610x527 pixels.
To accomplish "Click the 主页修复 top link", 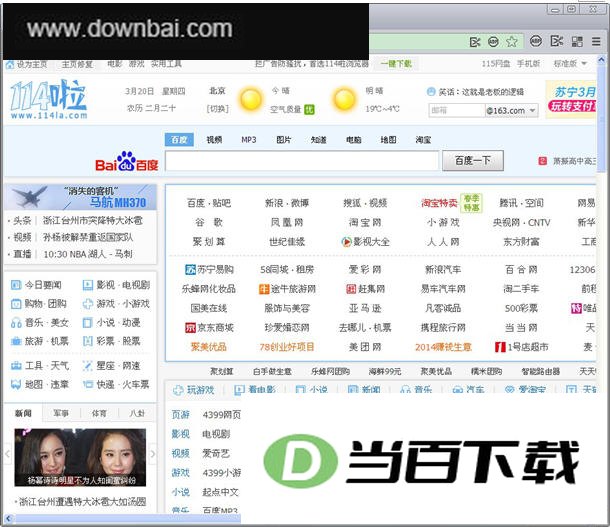I will 77,64.
